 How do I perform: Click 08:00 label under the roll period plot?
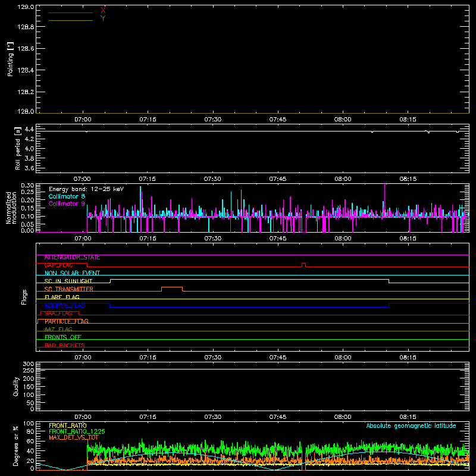pyautogui.click(x=343, y=179)
